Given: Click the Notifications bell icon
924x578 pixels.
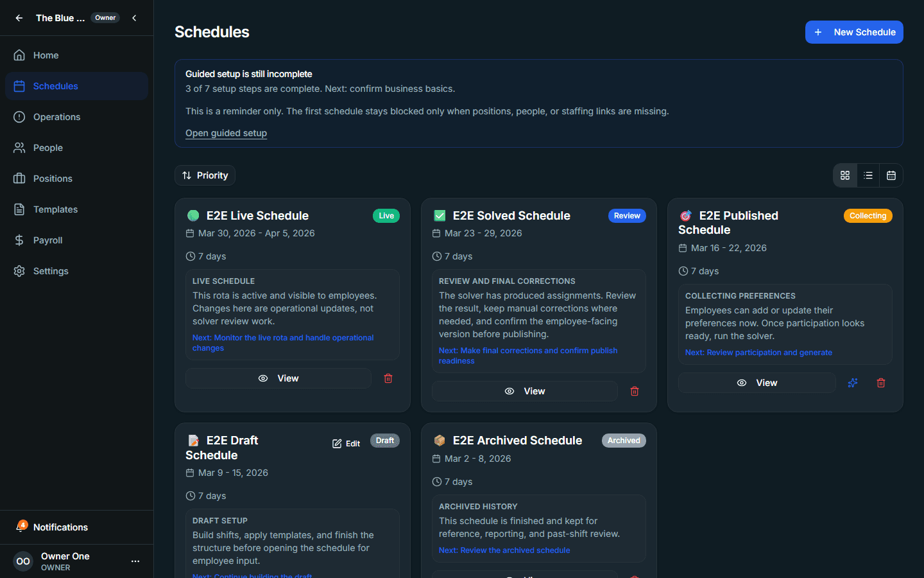Looking at the screenshot, I should [21, 527].
